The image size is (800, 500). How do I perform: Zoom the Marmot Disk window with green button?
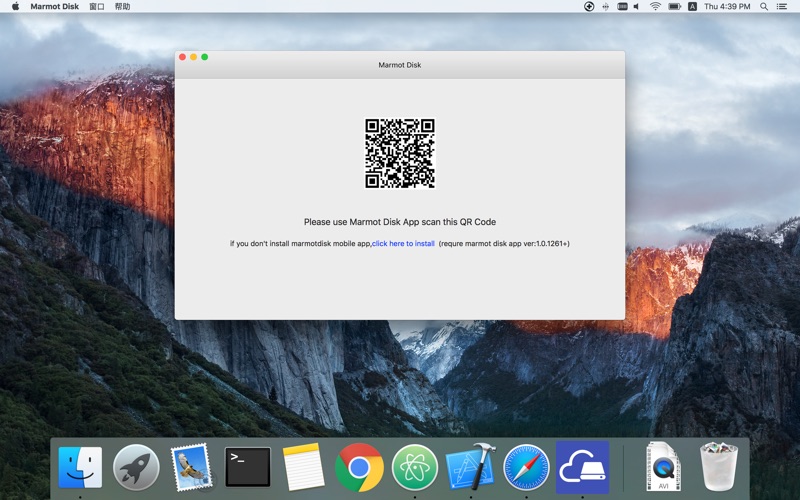pyautogui.click(x=205, y=57)
